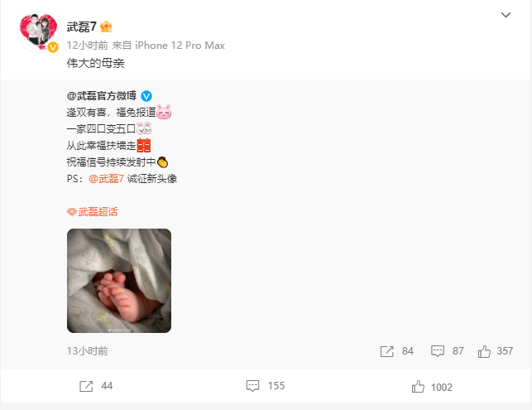Enlarge the baby feet photo
The width and height of the screenshot is (532, 410).
(x=119, y=281)
